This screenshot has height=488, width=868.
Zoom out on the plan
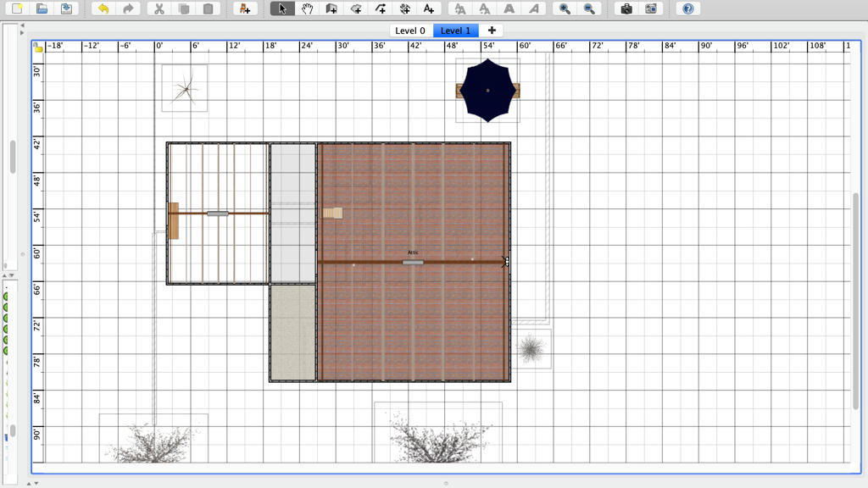pos(589,8)
